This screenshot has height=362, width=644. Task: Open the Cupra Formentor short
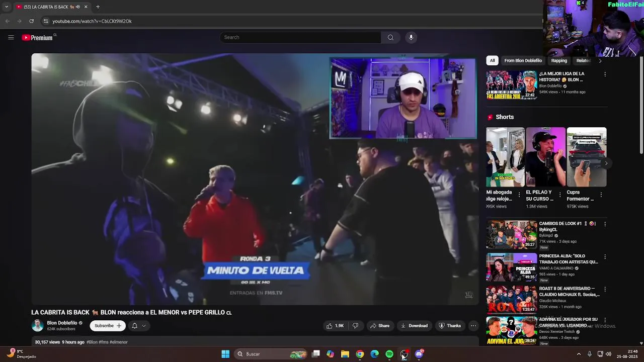pos(587,157)
